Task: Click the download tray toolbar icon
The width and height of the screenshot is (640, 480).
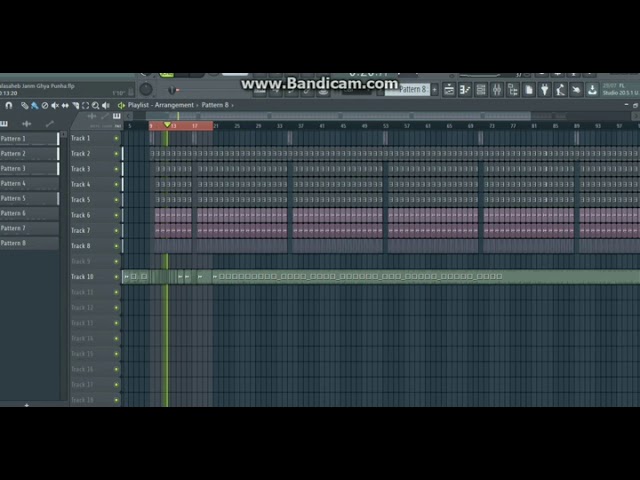Action: tap(592, 89)
